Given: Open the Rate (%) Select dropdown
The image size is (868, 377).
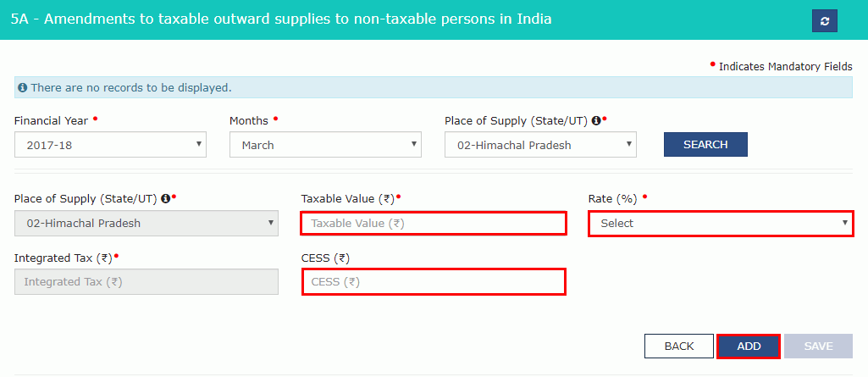Looking at the screenshot, I should 721,224.
